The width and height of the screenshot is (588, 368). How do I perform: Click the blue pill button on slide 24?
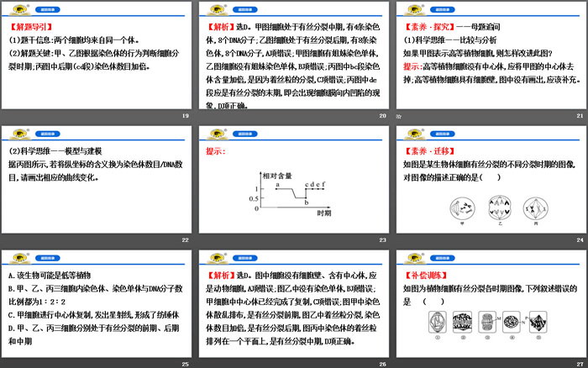443,134
